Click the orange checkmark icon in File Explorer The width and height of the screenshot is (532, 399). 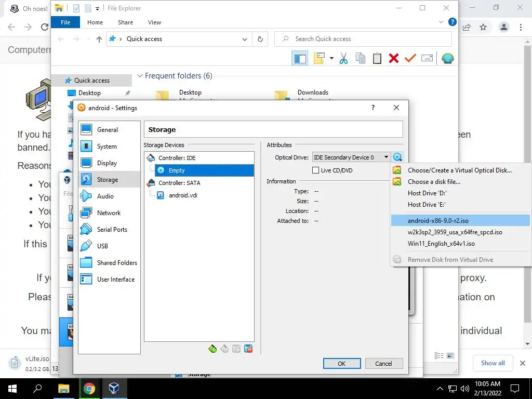pos(410,58)
